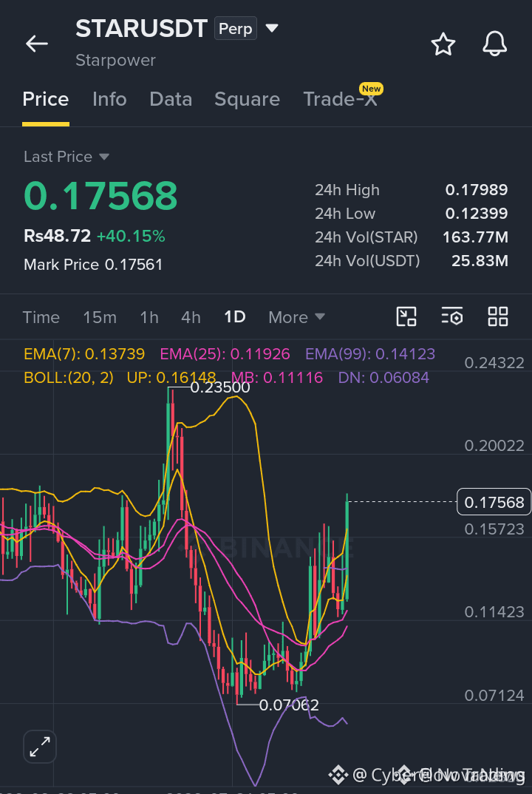Open the Last Price dropdown

[66, 157]
